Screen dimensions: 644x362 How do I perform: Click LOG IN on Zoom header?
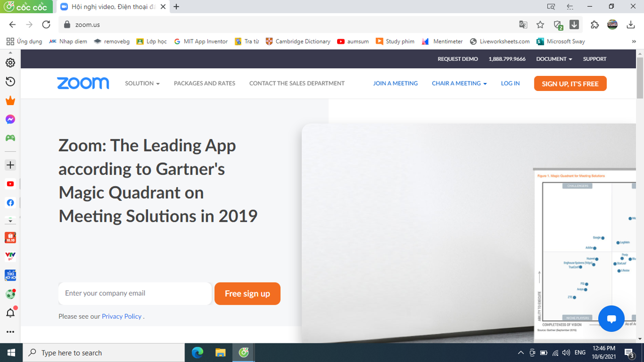click(510, 83)
